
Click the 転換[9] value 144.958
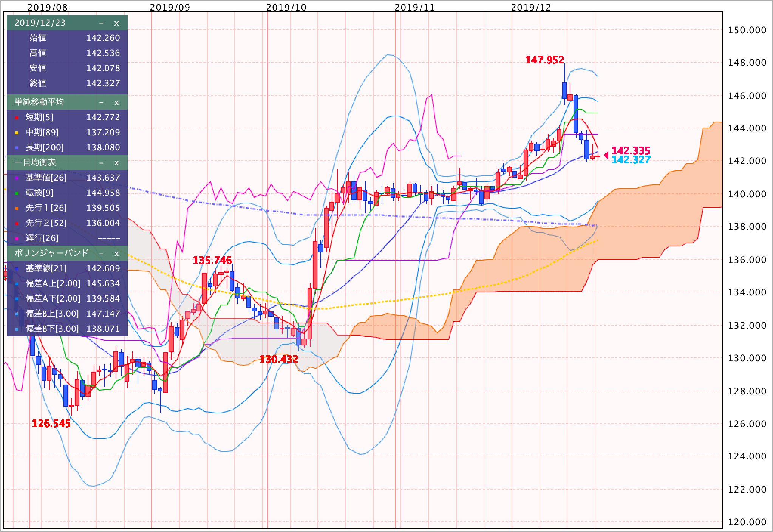[103, 193]
